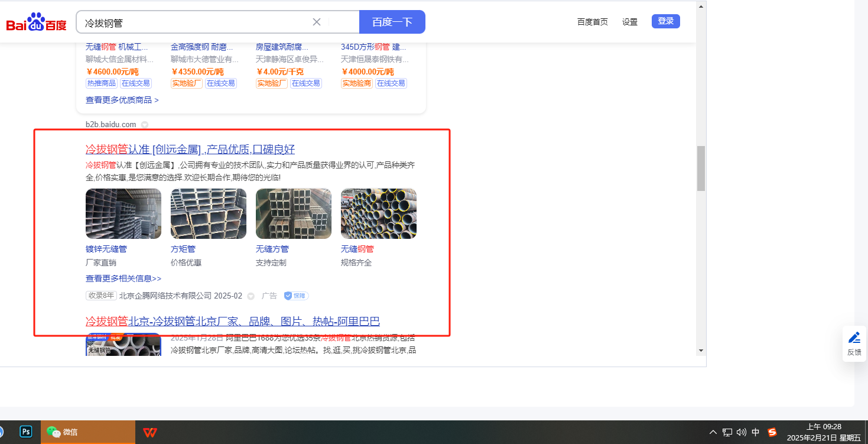Image resolution: width=868 pixels, height=444 pixels.
Task: Open the 设置 menu
Action: coord(630,22)
